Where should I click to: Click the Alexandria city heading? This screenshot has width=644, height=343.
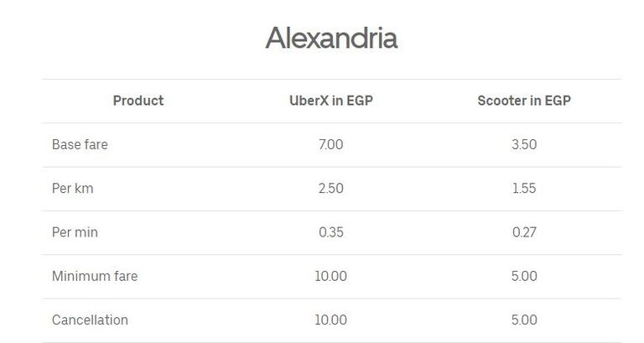[331, 38]
